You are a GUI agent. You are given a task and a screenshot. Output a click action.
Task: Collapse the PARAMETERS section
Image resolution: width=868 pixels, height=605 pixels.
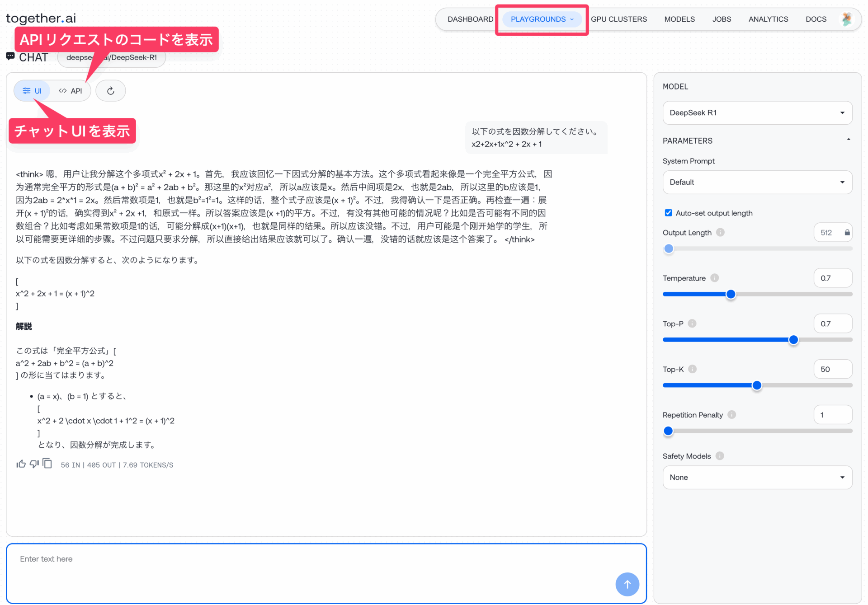(848, 140)
